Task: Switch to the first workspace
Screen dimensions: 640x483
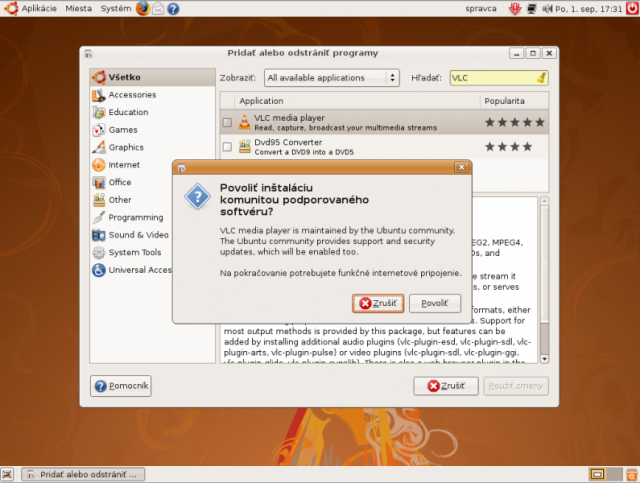Action: click(598, 474)
